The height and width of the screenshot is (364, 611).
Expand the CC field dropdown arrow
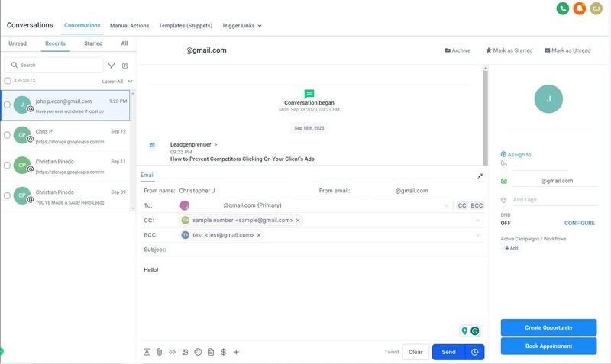pyautogui.click(x=478, y=221)
